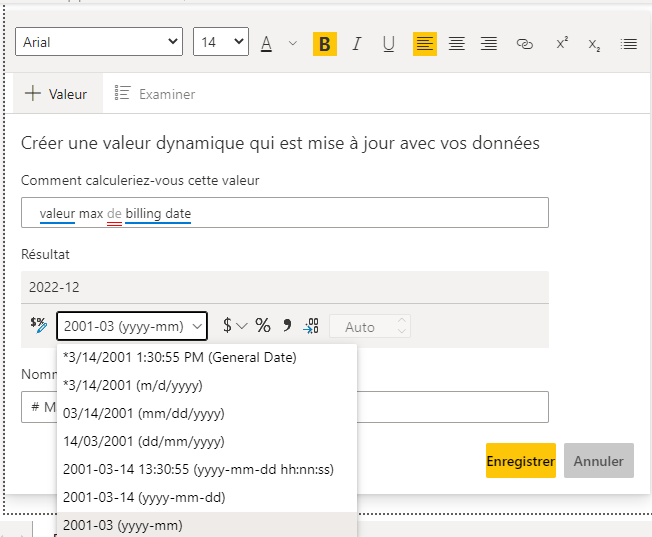The image size is (652, 537).
Task: Select *3/14/2001 (m/d/yyyy) format
Action: (207, 386)
